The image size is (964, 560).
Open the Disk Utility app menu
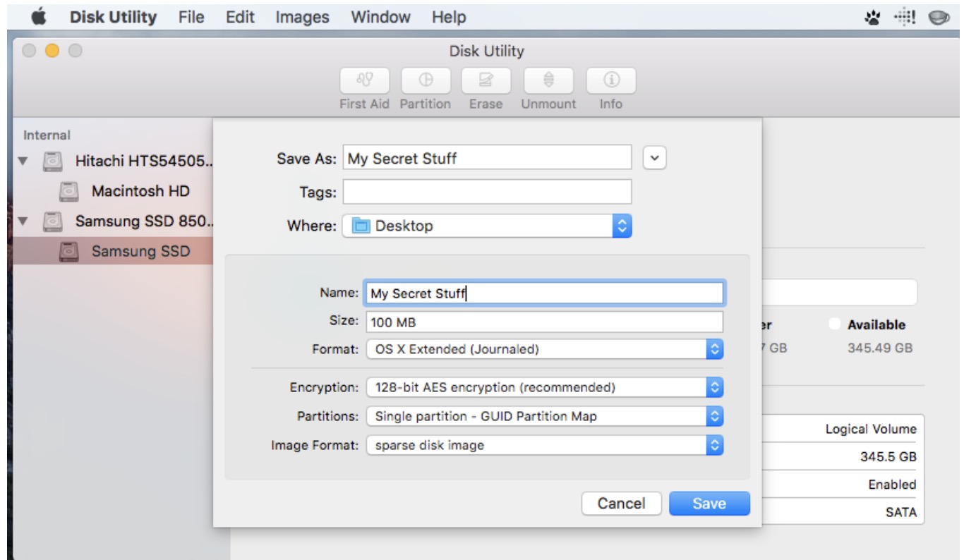pyautogui.click(x=113, y=16)
